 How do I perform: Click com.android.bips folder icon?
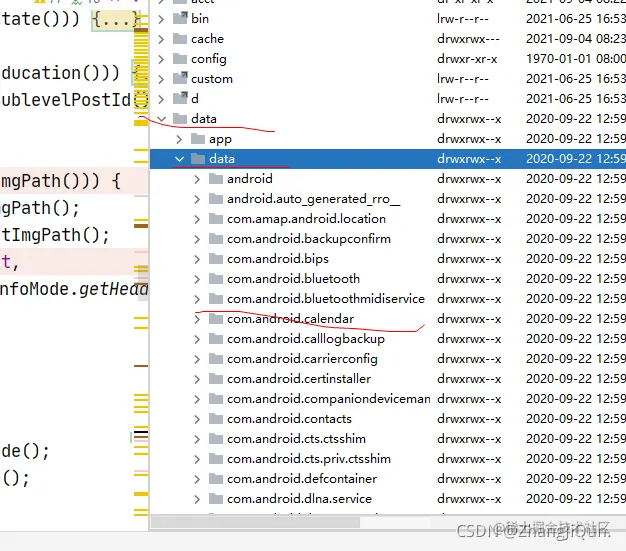[x=216, y=258]
